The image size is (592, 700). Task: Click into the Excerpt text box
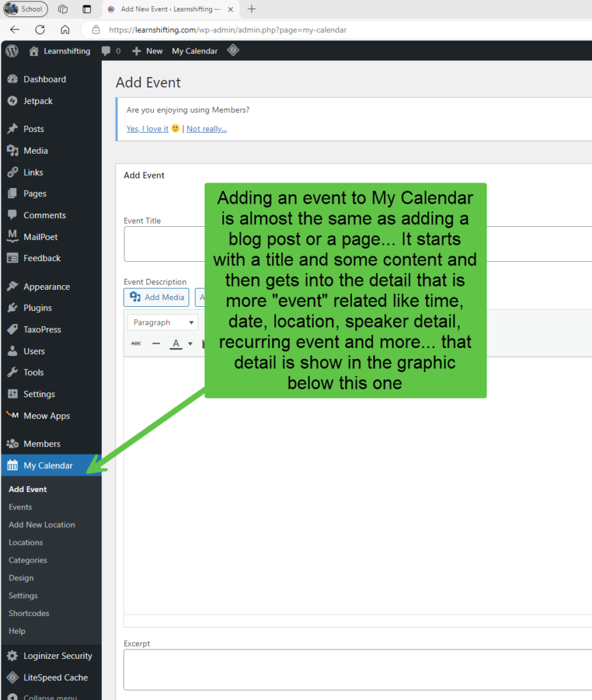[x=358, y=670]
